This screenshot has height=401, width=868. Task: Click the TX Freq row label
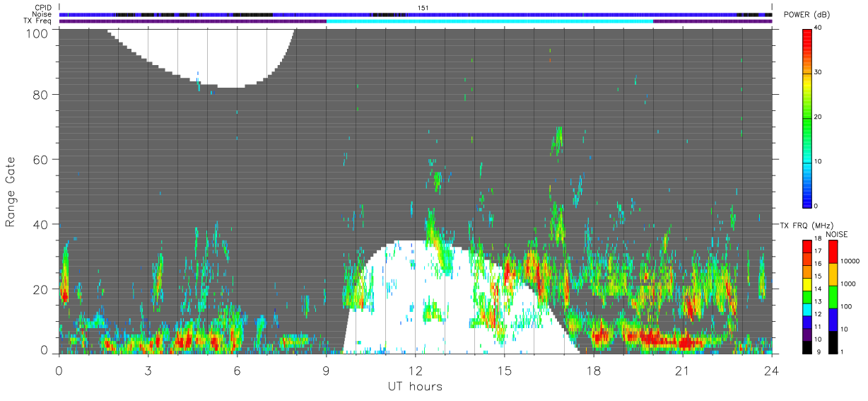click(x=37, y=21)
